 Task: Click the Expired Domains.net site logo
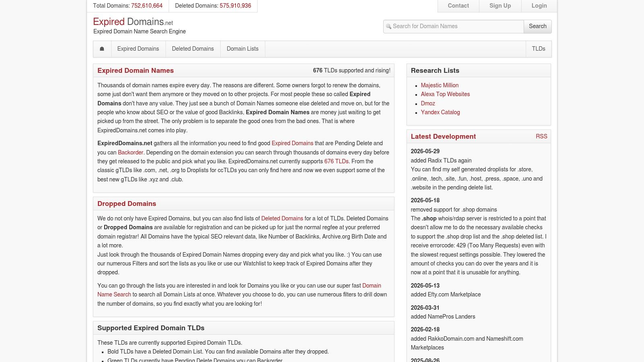point(133,22)
